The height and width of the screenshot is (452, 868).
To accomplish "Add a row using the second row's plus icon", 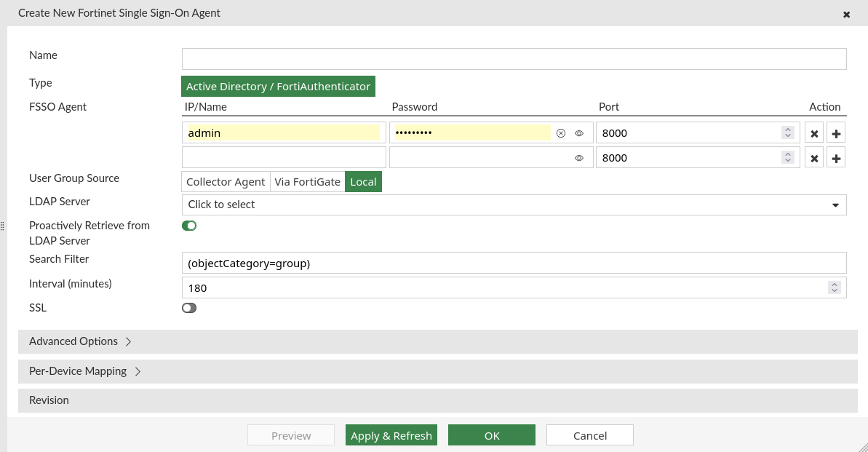I will click(x=836, y=158).
